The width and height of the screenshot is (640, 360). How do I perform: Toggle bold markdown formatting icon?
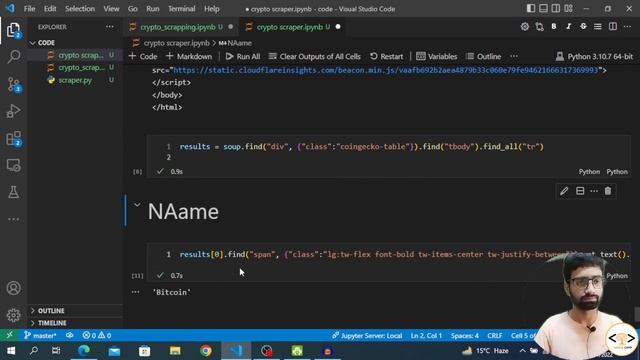[554, 27]
